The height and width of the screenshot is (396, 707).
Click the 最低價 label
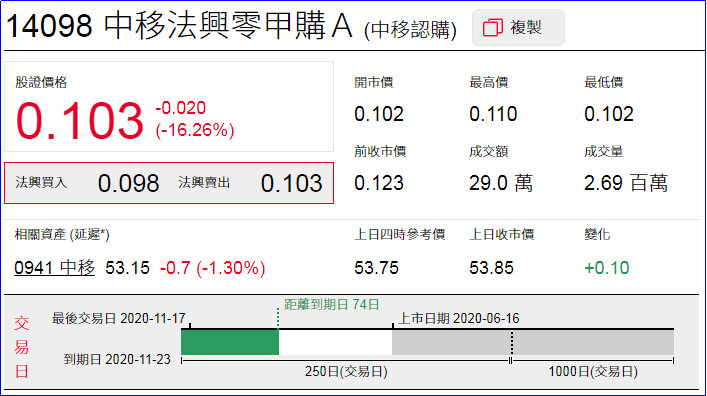(603, 82)
